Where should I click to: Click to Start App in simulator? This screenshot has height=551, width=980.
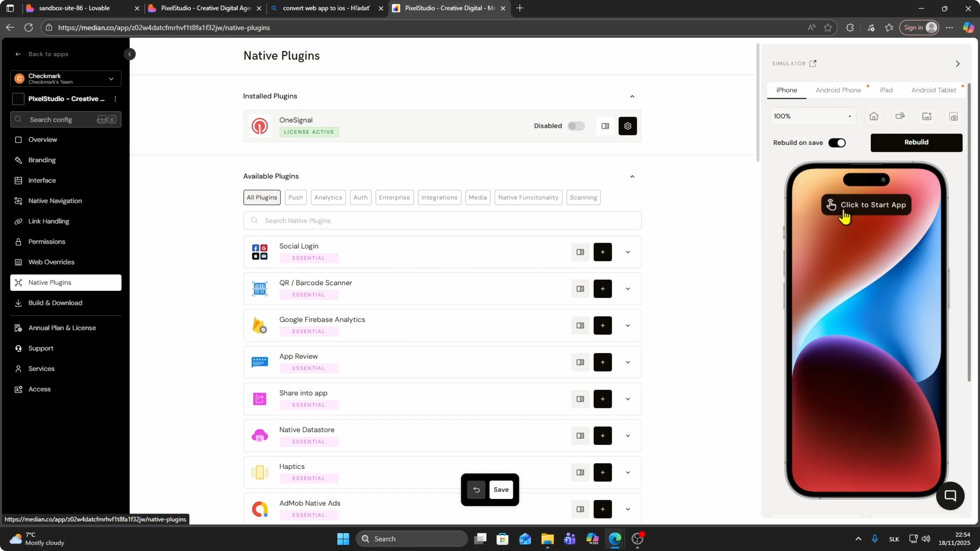866,205
